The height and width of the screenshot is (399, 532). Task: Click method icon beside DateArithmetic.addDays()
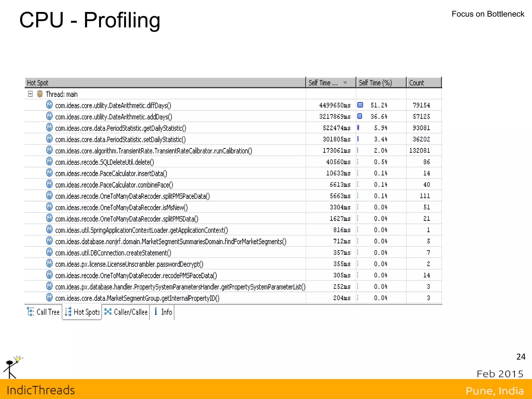coord(49,116)
